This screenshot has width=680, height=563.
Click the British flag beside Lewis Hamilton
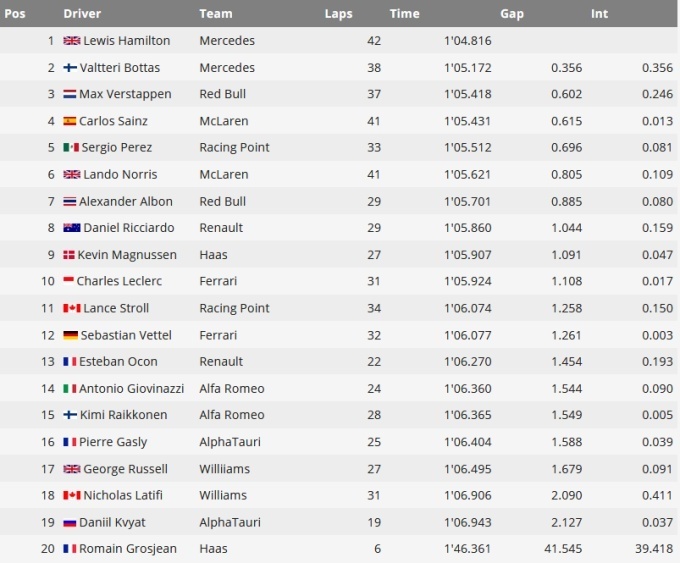[x=71, y=41]
